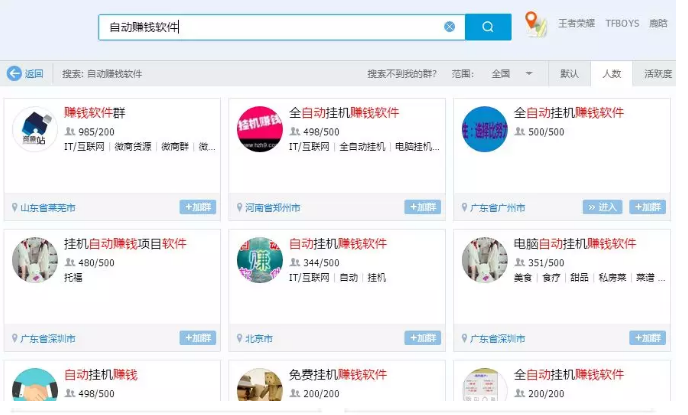Screen dimensions: 688x415
Task: Open pink 挂机赚钱 group avatar
Action: click(x=260, y=129)
